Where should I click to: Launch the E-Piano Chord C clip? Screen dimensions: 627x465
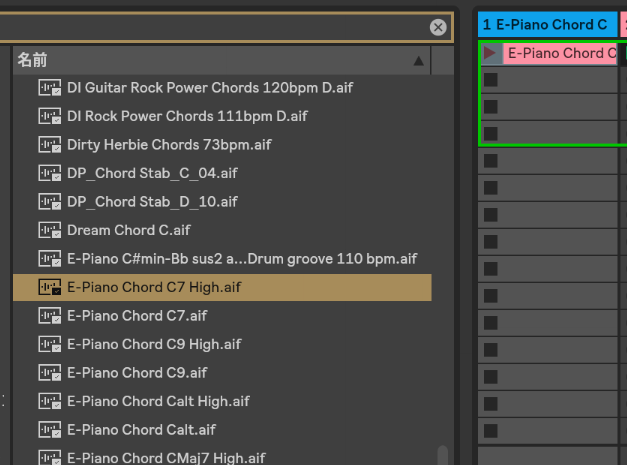click(x=490, y=53)
